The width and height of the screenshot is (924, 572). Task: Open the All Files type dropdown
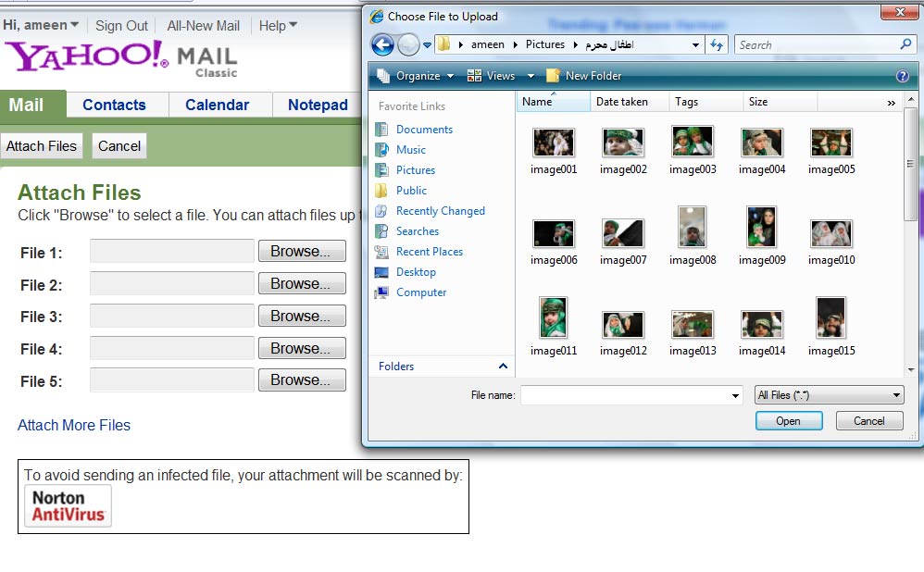click(829, 395)
